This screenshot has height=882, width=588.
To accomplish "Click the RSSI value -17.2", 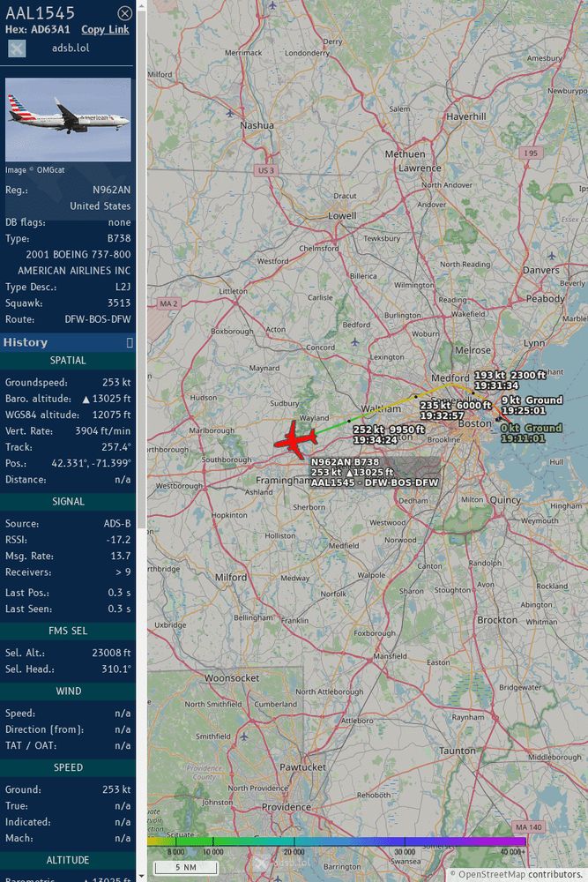I will [x=119, y=540].
